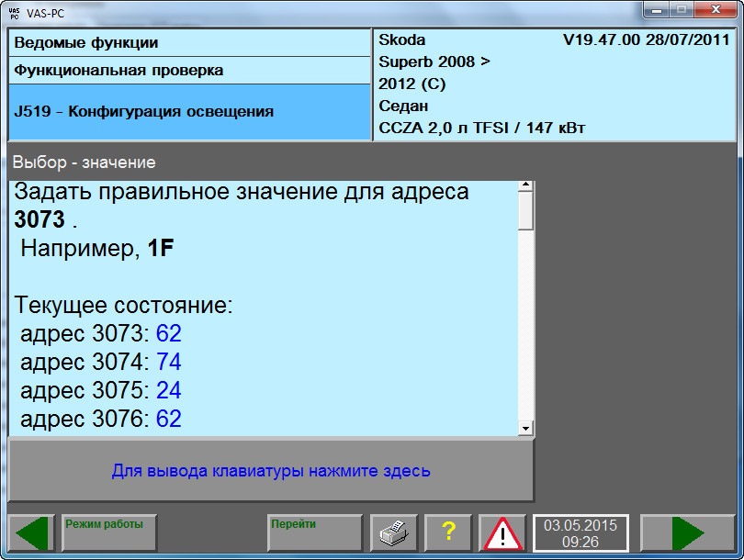Screen dimensions: 744x560
Task: Click the VAS-PC title bar icon
Action: pyautogui.click(x=14, y=13)
